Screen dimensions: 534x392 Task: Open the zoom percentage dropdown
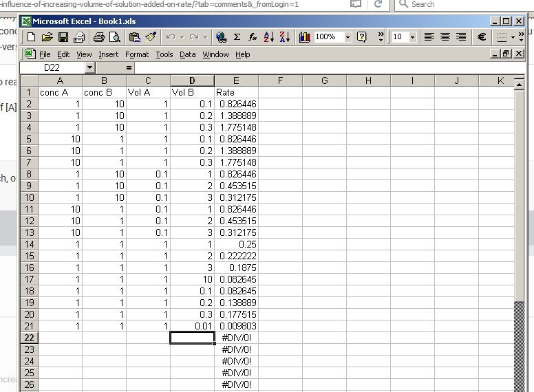coord(348,37)
